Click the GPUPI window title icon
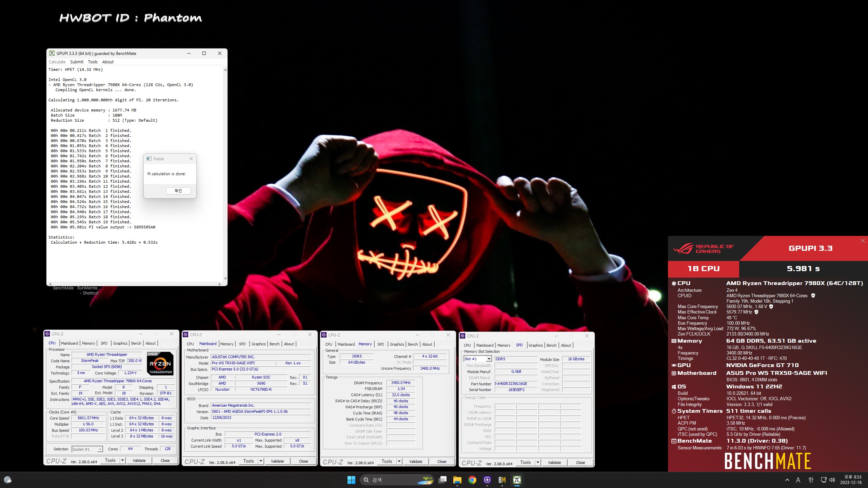 (x=52, y=53)
